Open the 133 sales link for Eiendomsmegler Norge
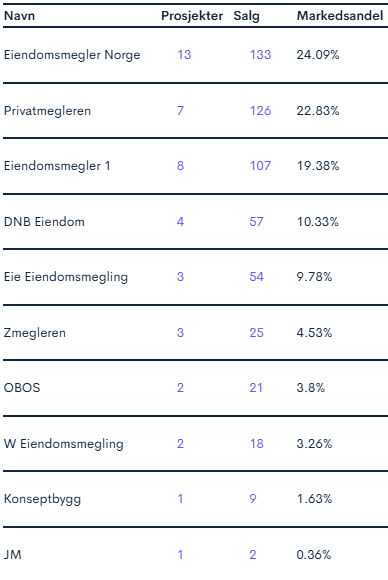 [260, 55]
